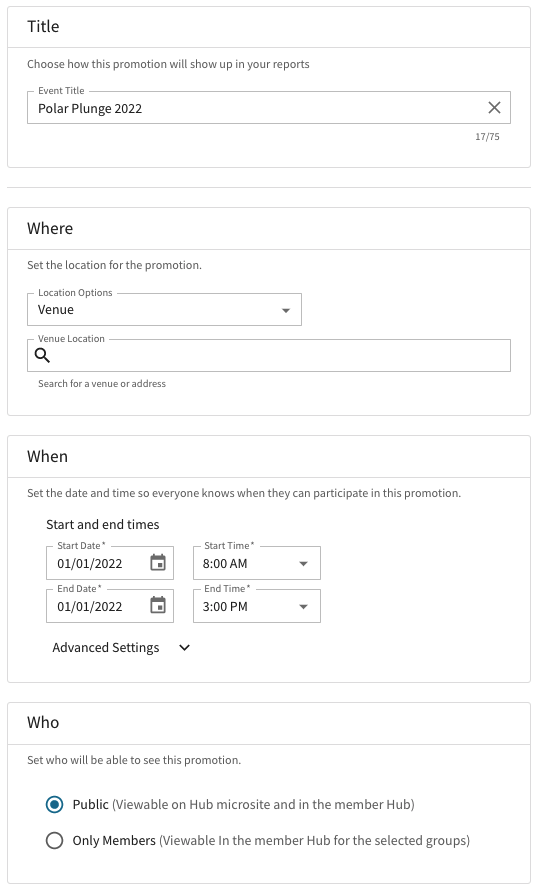
Task: Open the End Time dropdown arrow
Action: (304, 607)
